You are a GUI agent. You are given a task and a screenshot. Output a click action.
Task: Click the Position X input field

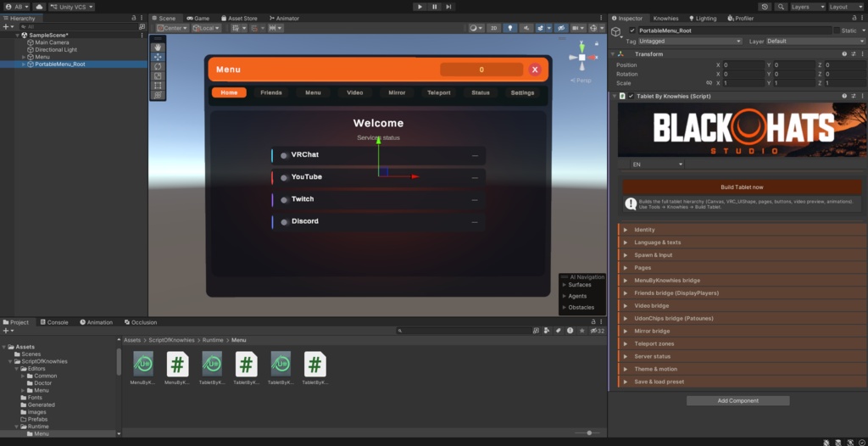[744, 65]
